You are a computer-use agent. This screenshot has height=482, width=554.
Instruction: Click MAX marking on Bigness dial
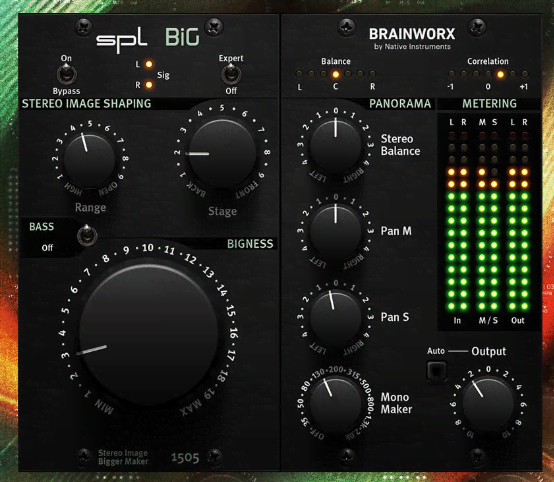191,407
